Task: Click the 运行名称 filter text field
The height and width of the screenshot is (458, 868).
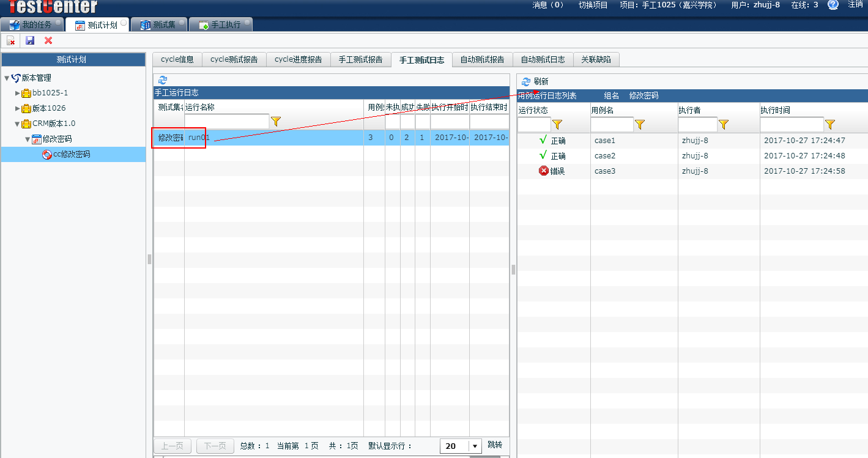Action: [227, 122]
